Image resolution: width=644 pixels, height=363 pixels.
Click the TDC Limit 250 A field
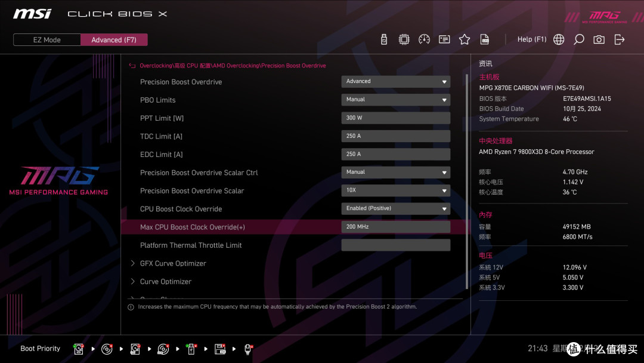395,136
